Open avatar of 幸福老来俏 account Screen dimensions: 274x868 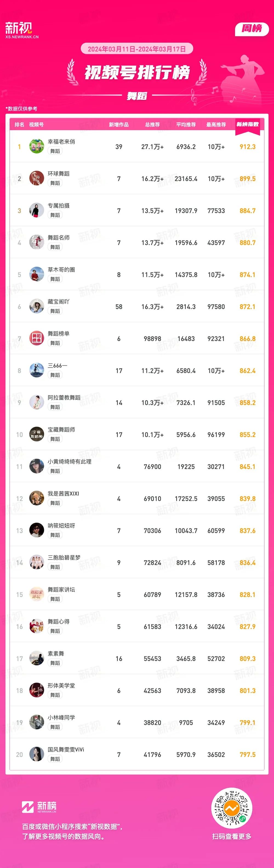(x=36, y=146)
